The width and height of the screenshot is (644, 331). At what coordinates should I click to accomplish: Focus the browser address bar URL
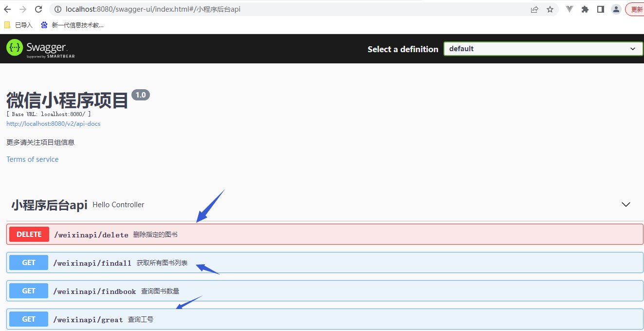[153, 9]
